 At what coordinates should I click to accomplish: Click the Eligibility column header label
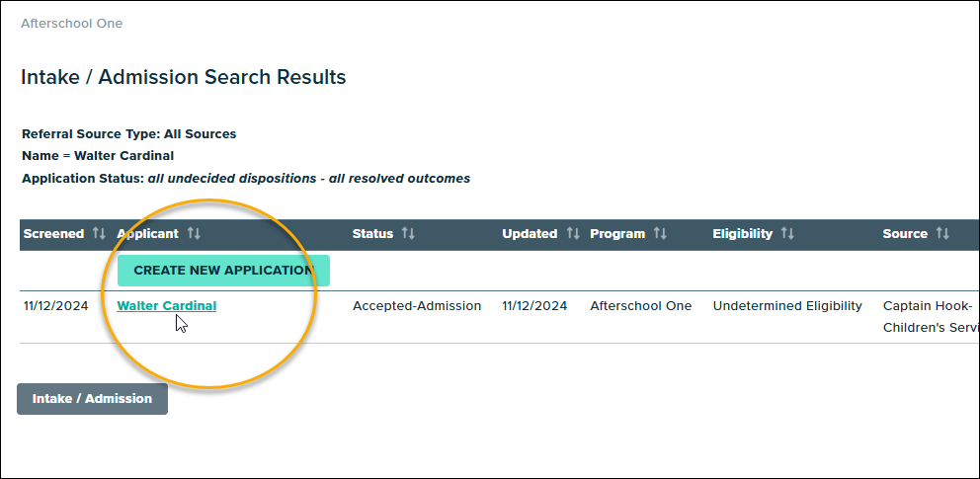[x=742, y=234]
